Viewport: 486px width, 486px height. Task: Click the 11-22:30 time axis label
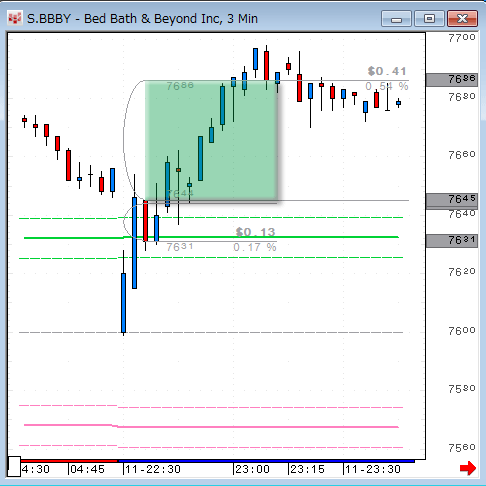click(153, 469)
